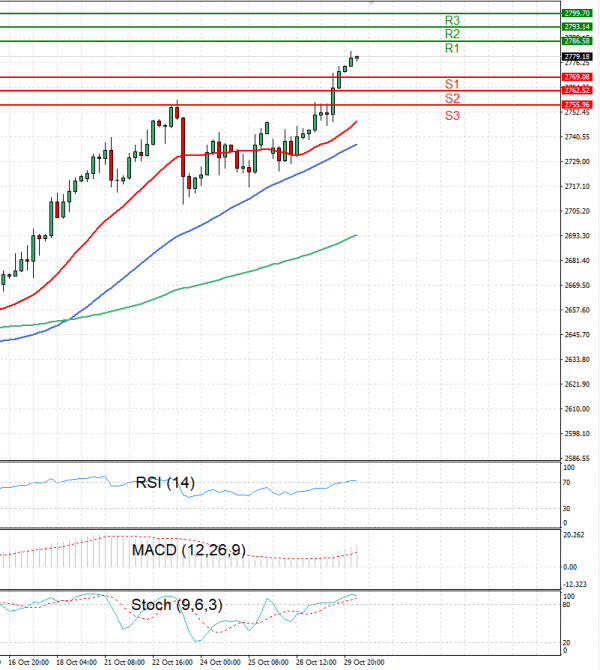Click the 2598.10 price axis value
The image size is (600, 670).
577,434
